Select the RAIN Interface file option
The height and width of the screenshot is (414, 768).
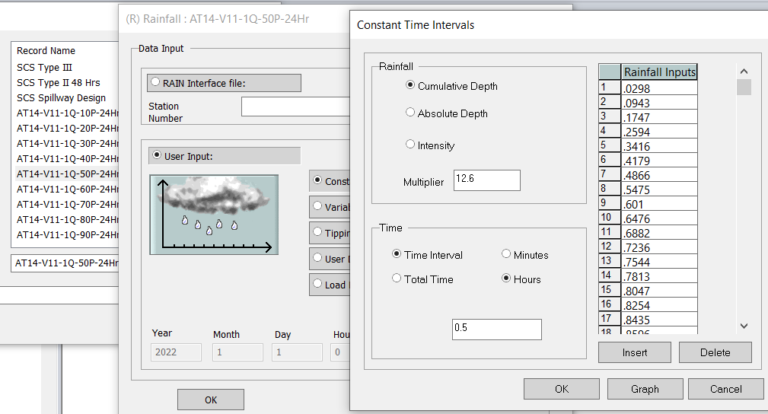(156, 83)
